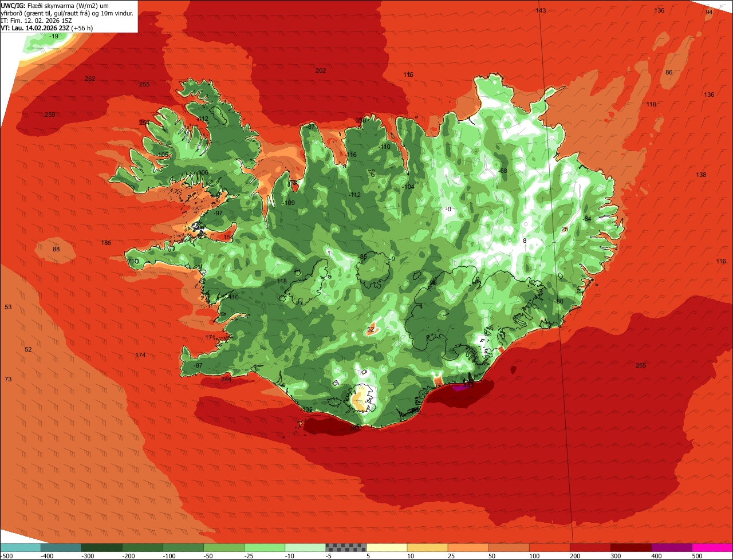The width and height of the screenshot is (733, 560).
Task: Pick the -50 to -25 legend color segment
Action: click(x=224, y=547)
